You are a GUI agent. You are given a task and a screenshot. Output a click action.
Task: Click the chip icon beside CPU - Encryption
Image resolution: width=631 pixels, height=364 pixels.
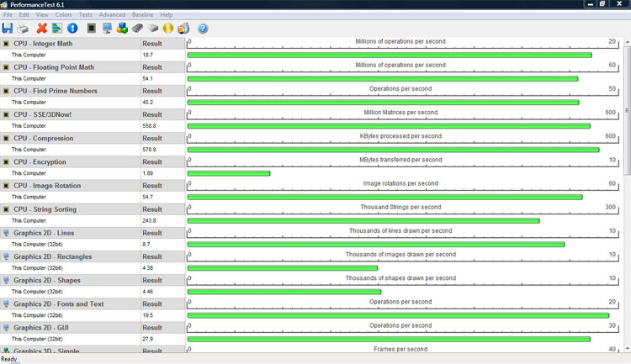pyautogui.click(x=6, y=162)
